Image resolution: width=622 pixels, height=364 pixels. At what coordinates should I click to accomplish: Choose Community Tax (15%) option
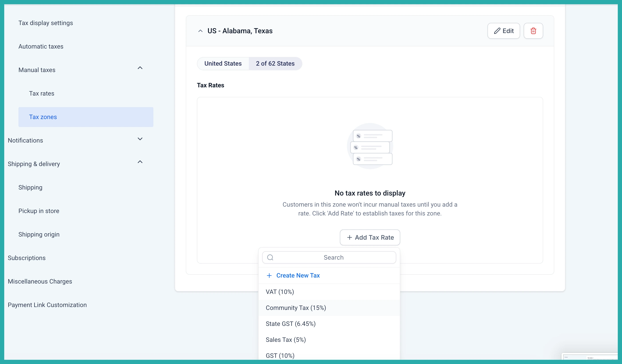329,308
